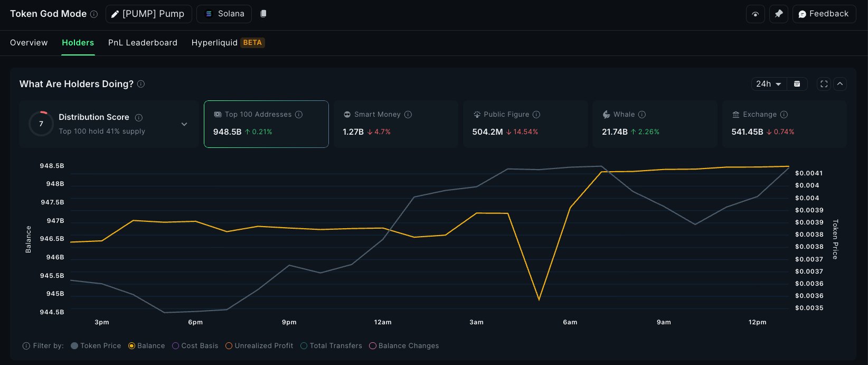Click the copy token address icon
Viewport: 868px width, 365px height.
pyautogui.click(x=263, y=14)
